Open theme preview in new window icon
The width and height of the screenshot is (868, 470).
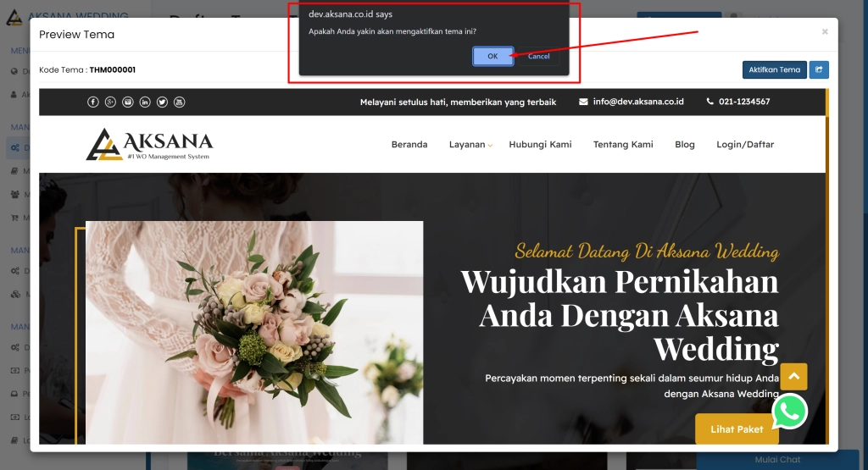click(819, 69)
